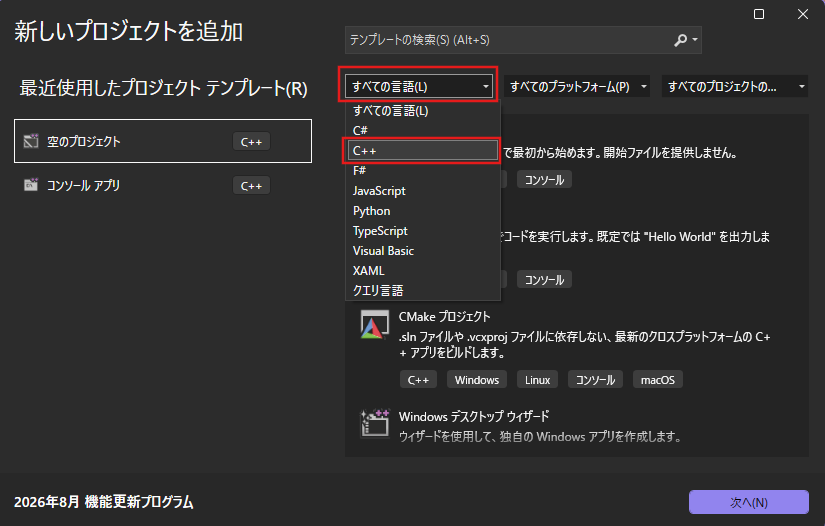The height and width of the screenshot is (526, 825).
Task: Click the CMake プロジェクト template title
Action: (444, 317)
